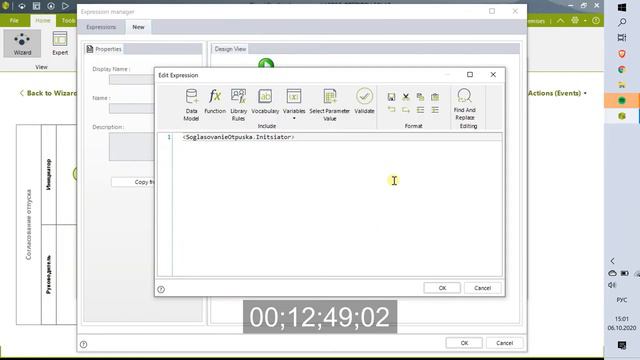Click OK in Expression manager
640x360 pixels.
point(464,343)
